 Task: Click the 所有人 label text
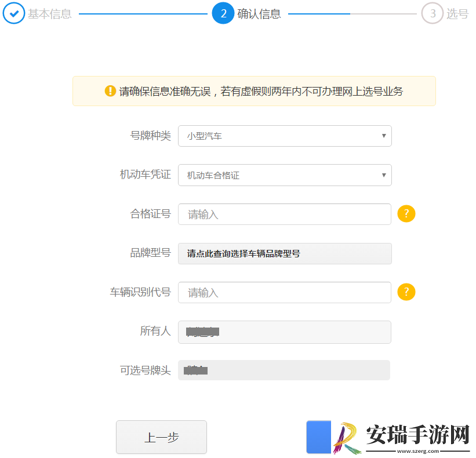tap(155, 331)
